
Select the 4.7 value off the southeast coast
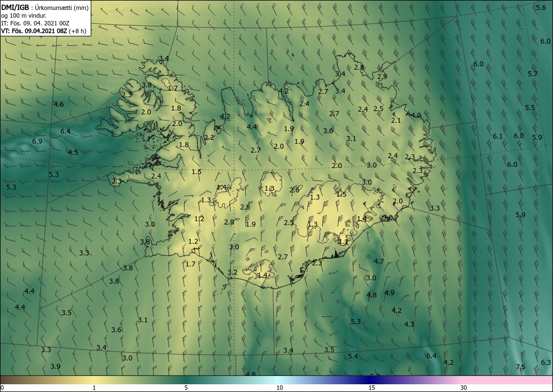[x=379, y=261]
